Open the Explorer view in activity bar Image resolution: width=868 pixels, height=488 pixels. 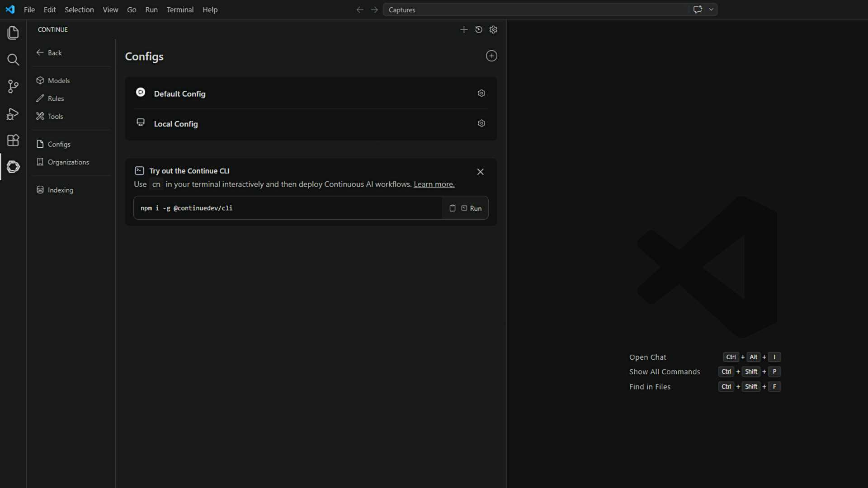click(13, 33)
